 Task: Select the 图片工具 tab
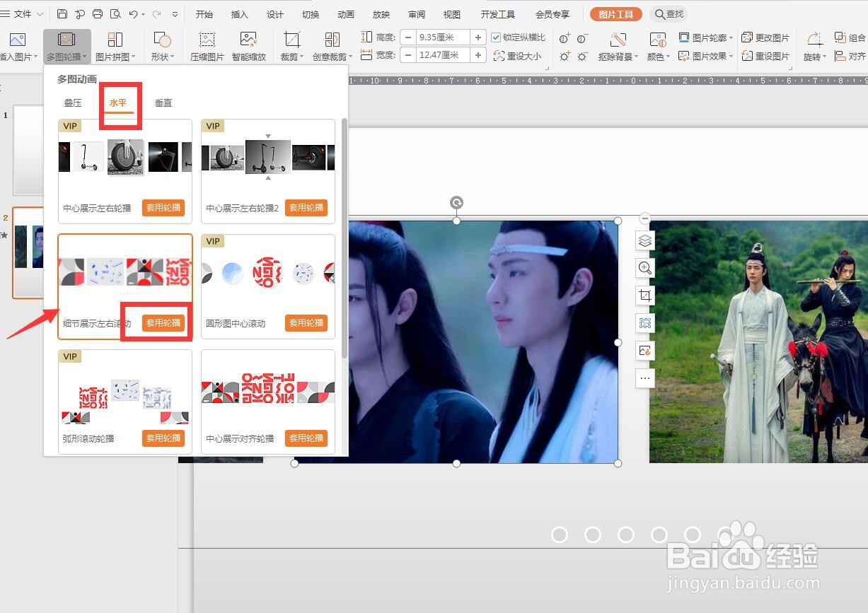616,14
